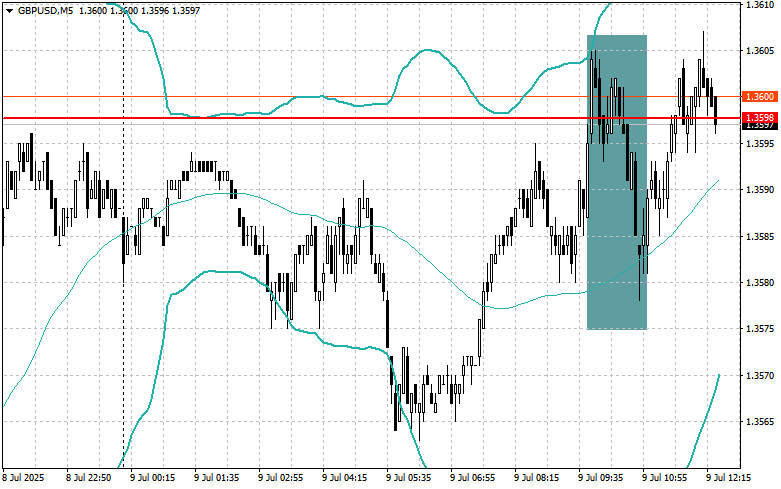The image size is (781, 489).
Task: Click the 9 Jul 10:55 time label
Action: [664, 478]
